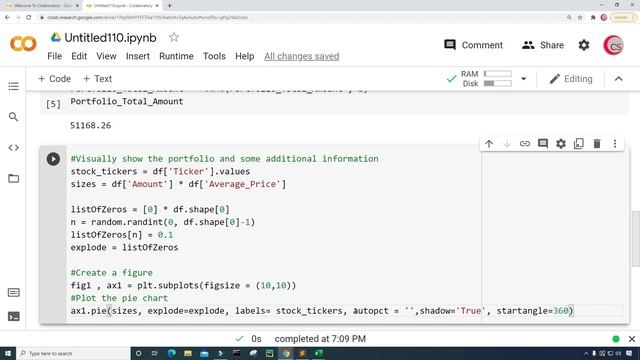The width and height of the screenshot is (640, 360).
Task: Open the Windows Start menu
Action: (8, 353)
